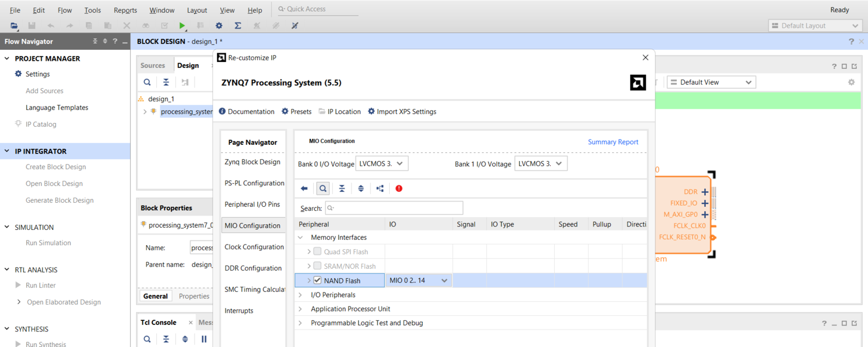The width and height of the screenshot is (868, 347).
Task: Uncheck the NAND Flash checkbox
Action: 317,280
